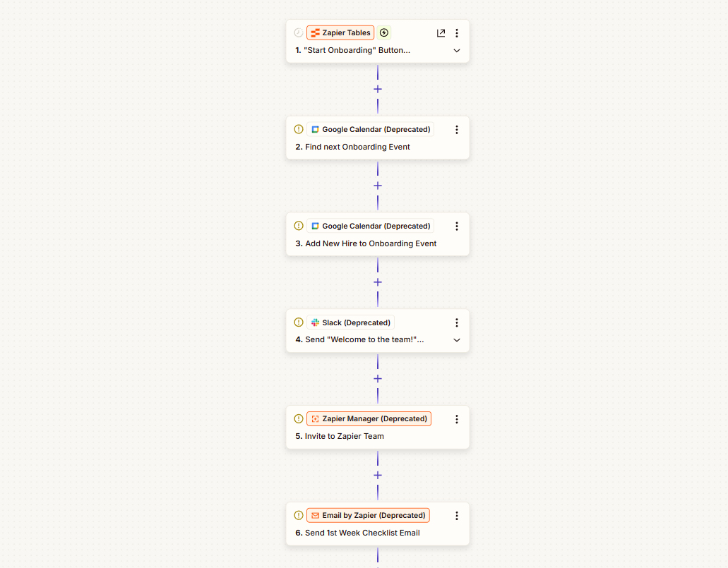The height and width of the screenshot is (568, 728).
Task: Click the lightning bolt instant trigger icon
Action: [384, 32]
